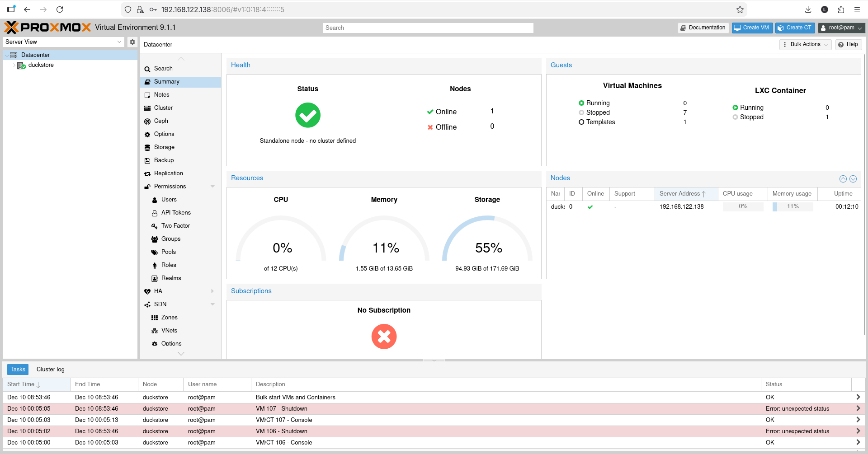868x454 pixels.
Task: Collapse the Nodes panel
Action: click(x=843, y=178)
